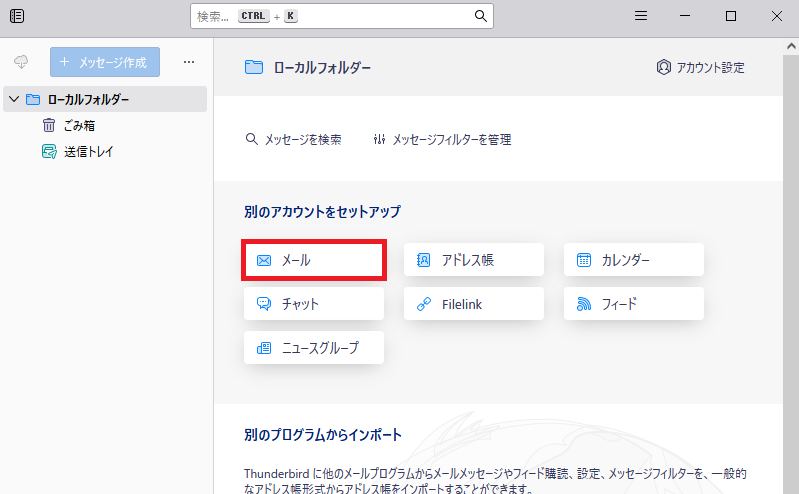Viewport: 799px width, 494px height.
Task: Minimize the Thunderbird window
Action: (685, 16)
